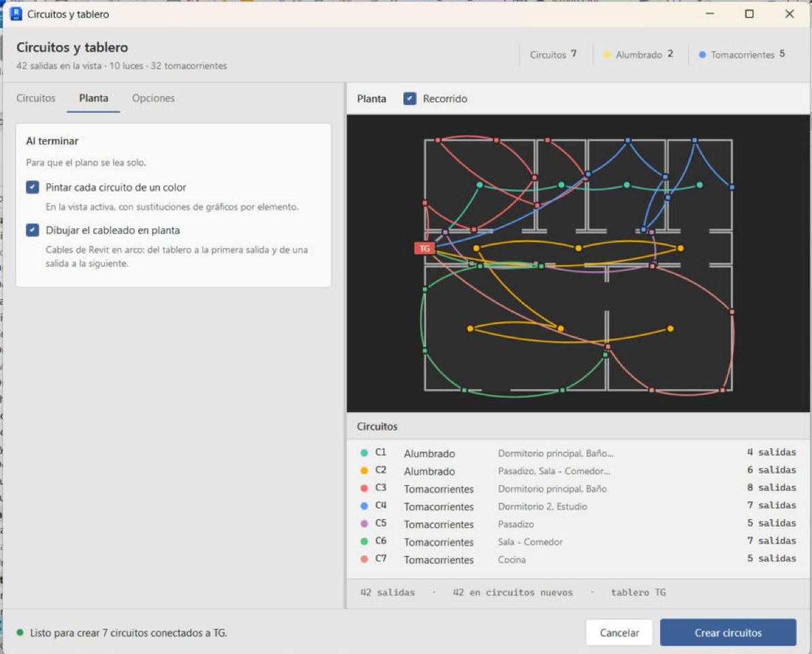812x654 pixels.
Task: Click the red TG panel marker on plan
Action: pos(424,249)
